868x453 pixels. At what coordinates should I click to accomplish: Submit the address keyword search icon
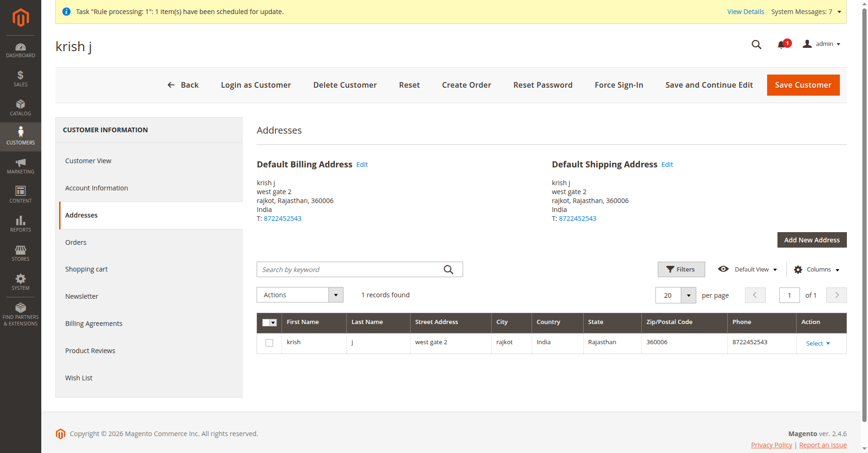(449, 270)
